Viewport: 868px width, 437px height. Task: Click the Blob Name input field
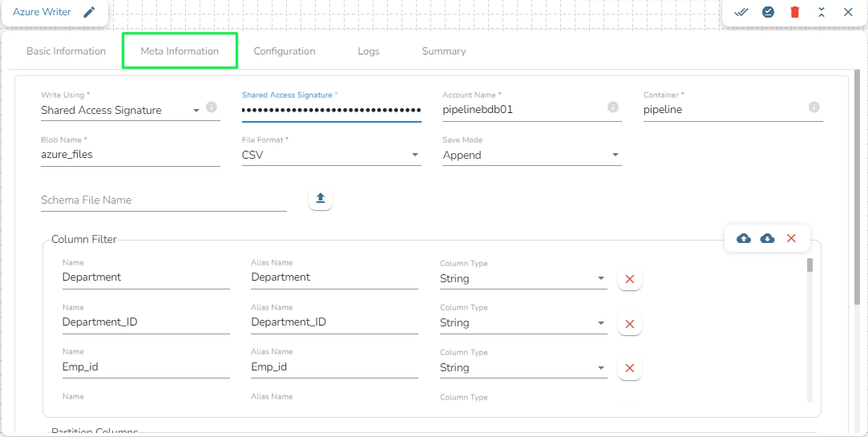pyautogui.click(x=130, y=155)
